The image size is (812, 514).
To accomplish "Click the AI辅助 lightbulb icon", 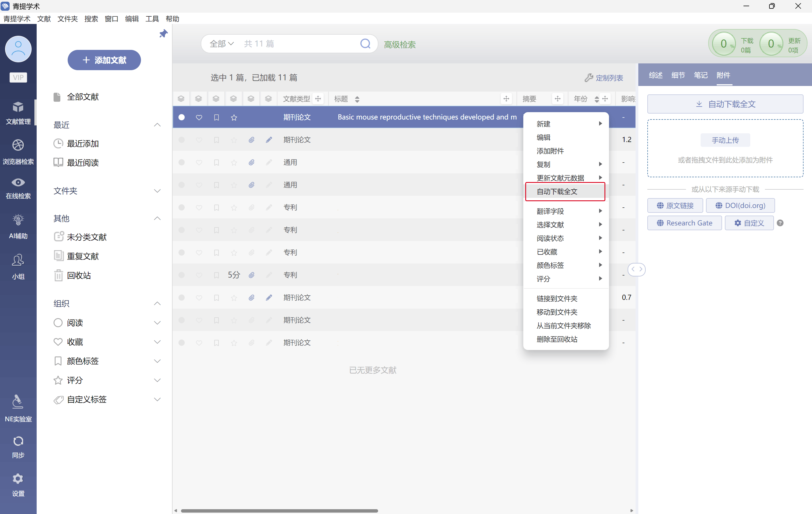I will (18, 220).
